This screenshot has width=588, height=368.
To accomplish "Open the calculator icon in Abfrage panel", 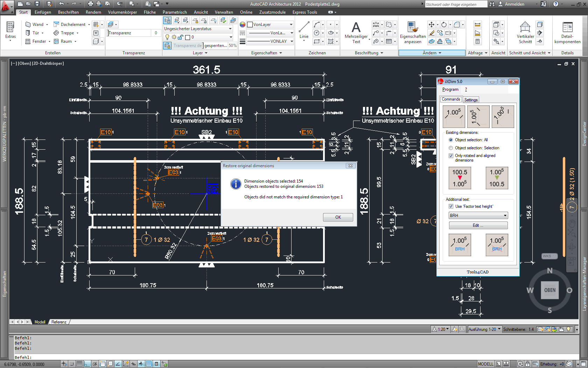I will tap(477, 41).
